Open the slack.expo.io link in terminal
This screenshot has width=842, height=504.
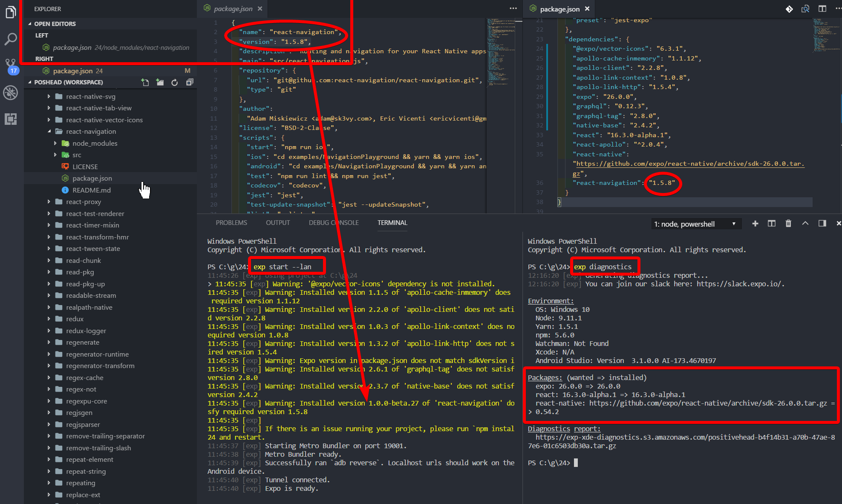tap(741, 284)
